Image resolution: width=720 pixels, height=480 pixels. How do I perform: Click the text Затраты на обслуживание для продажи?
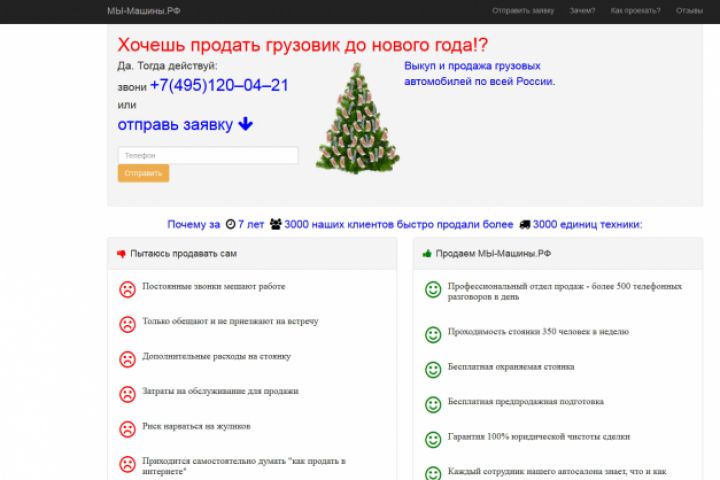(220, 391)
